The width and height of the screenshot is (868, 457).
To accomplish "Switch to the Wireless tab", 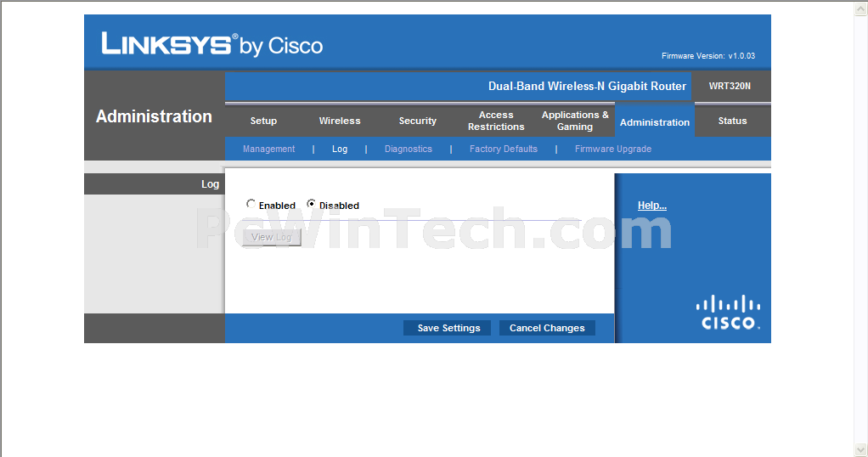I will pos(340,121).
